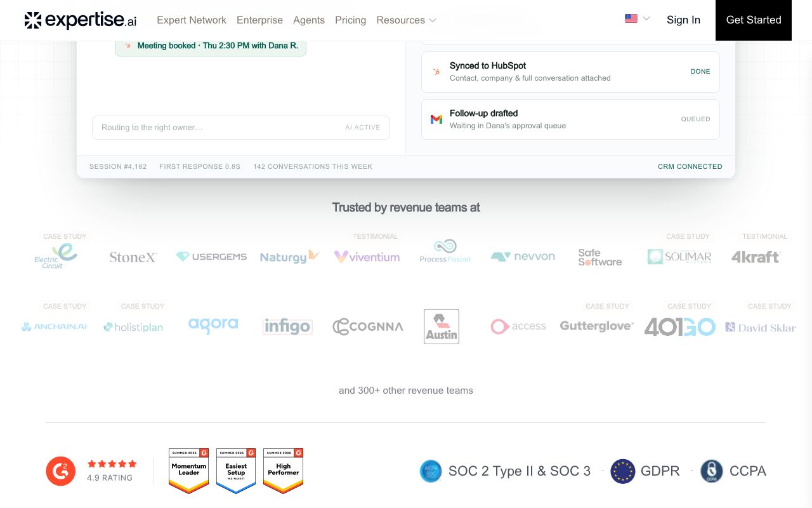Open the Holistiplan case study logo
812x508 pixels.
pyautogui.click(x=133, y=327)
